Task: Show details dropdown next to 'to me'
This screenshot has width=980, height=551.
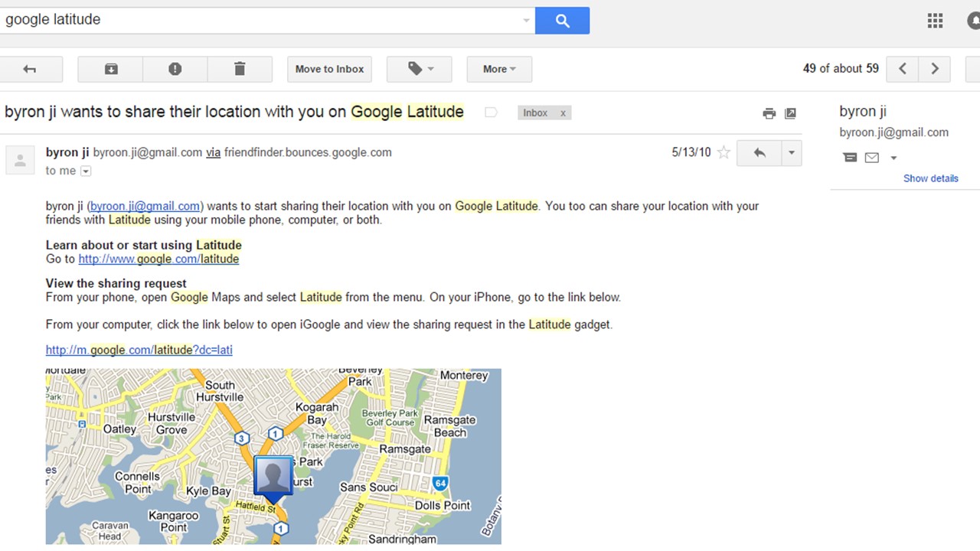Action: point(86,171)
